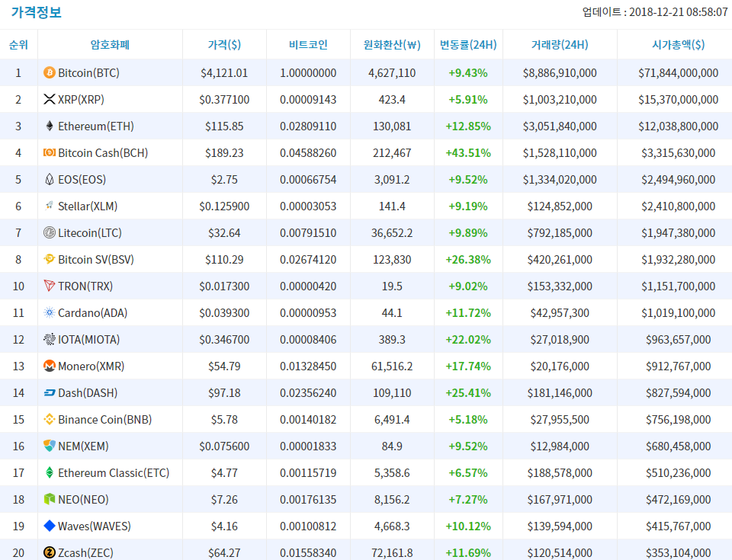Open the Binance Coin(BNB) name link
This screenshot has width=732, height=560.
(105, 420)
